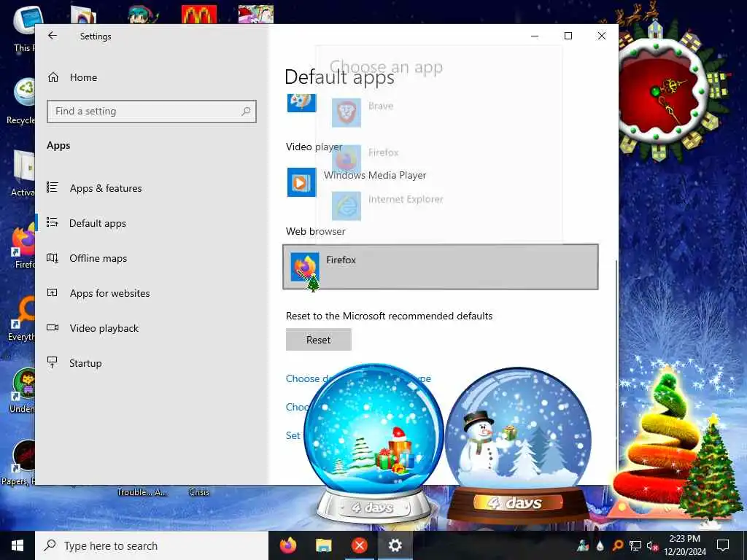Click the taskbar search box

[x=152, y=545]
